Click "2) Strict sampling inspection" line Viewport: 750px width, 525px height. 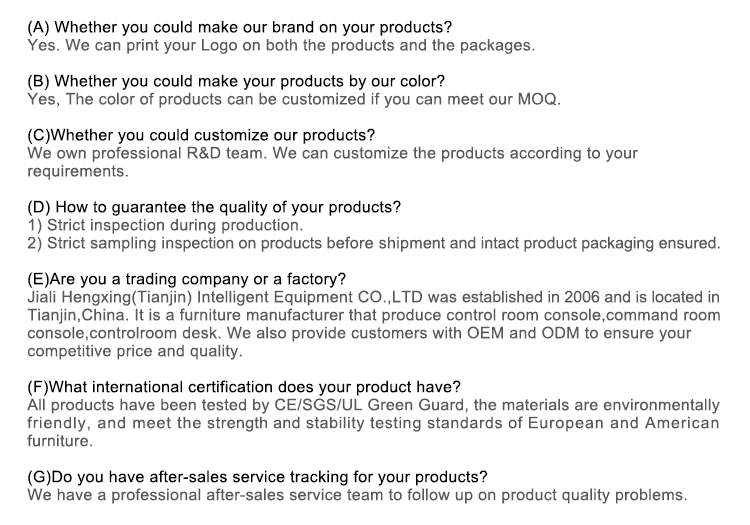373,243
